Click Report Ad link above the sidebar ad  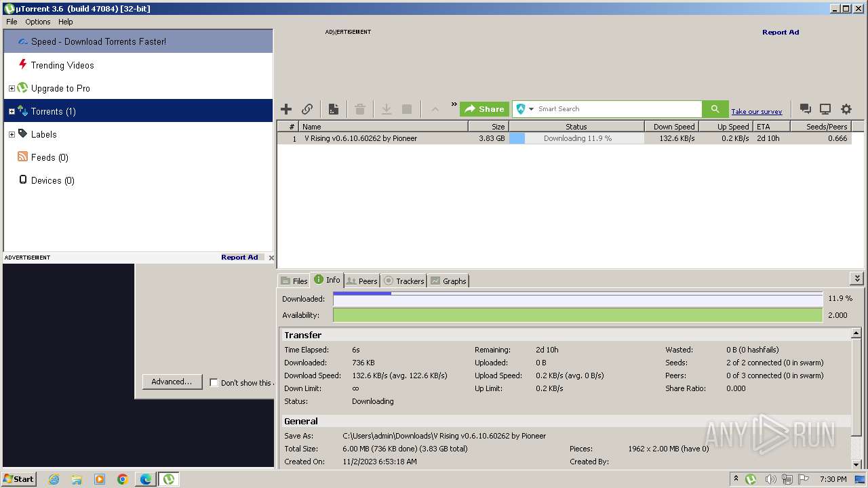pyautogui.click(x=239, y=258)
